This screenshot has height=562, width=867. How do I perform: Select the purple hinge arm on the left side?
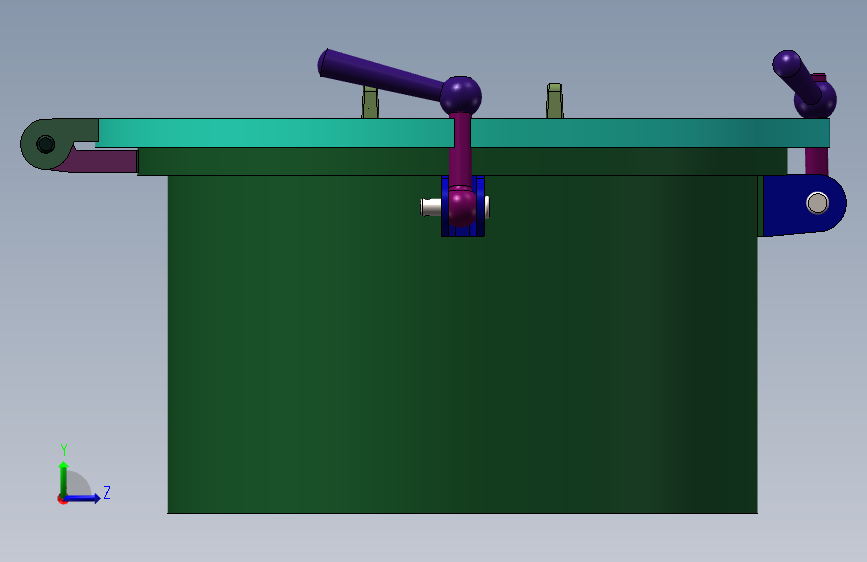102,161
